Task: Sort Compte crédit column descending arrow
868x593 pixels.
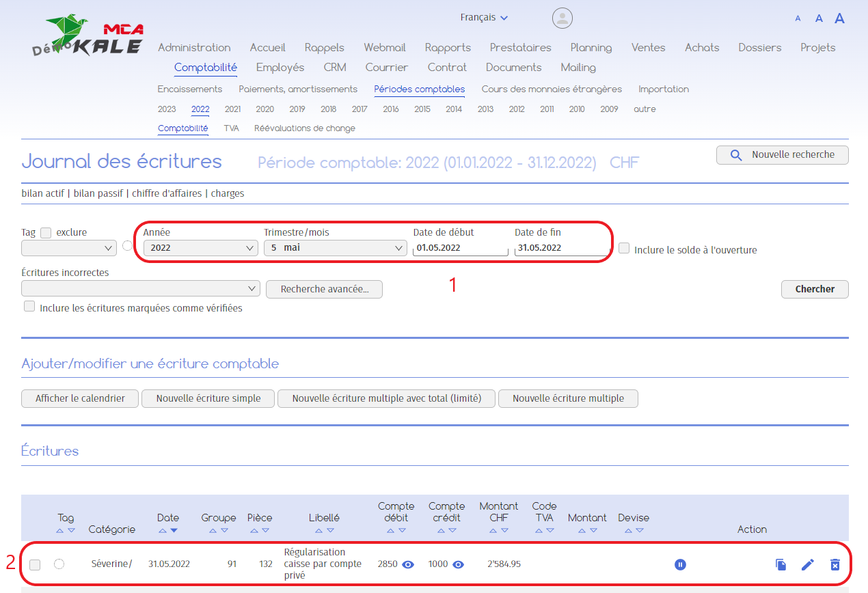Action: 452,530
